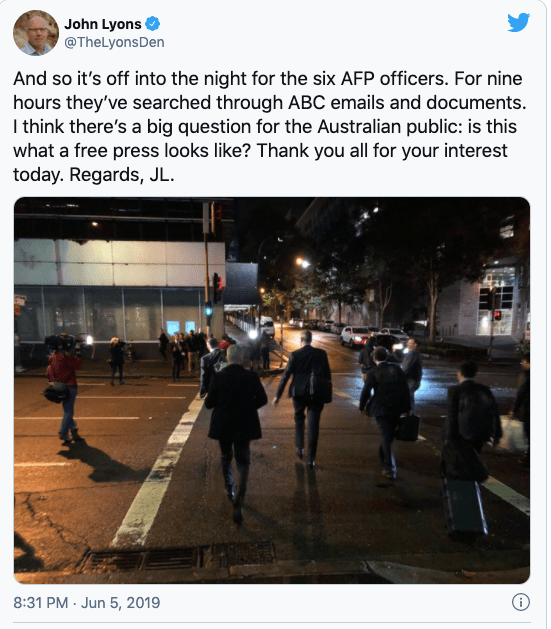Click the red traffic light in photo
Image resolution: width=551 pixels, height=629 pixels.
217,287
